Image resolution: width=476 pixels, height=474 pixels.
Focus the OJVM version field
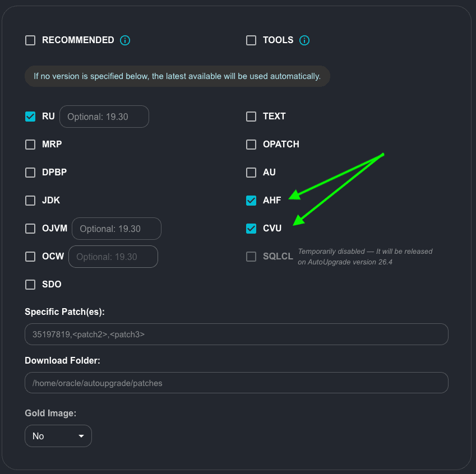click(x=117, y=229)
